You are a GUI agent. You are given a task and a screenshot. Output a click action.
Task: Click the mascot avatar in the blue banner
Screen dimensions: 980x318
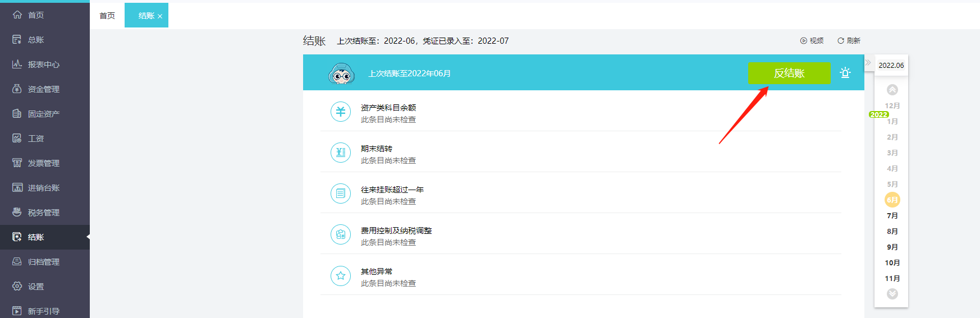point(341,73)
